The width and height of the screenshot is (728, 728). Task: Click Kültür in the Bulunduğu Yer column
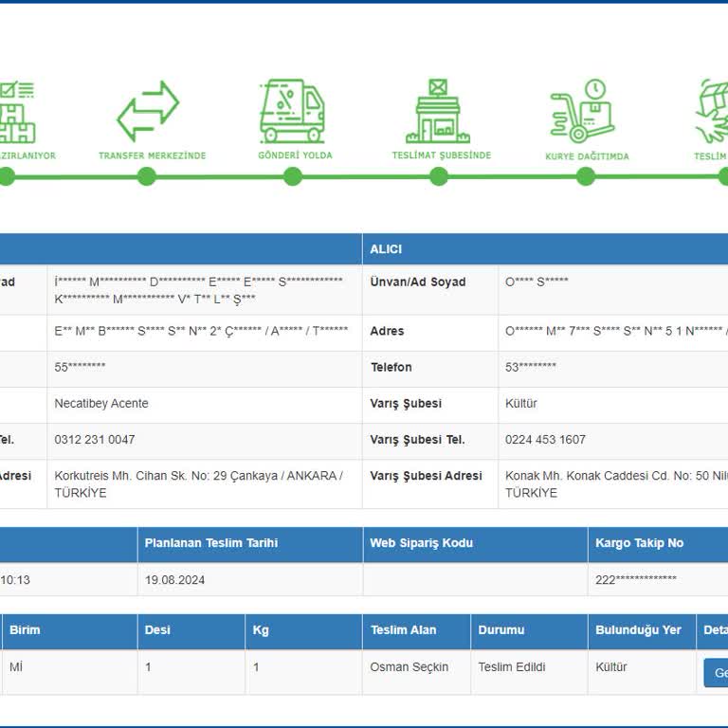(x=611, y=667)
